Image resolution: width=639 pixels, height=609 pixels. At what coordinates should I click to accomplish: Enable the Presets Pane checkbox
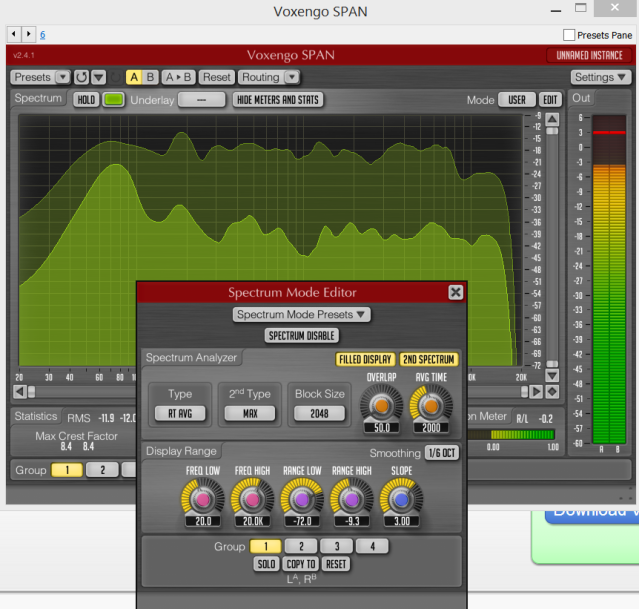[569, 34]
